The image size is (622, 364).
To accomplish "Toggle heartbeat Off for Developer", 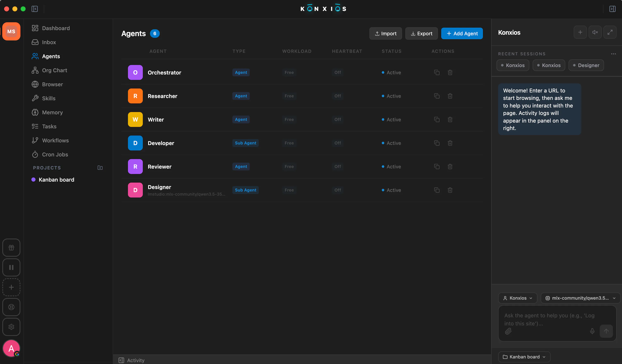I will click(337, 143).
